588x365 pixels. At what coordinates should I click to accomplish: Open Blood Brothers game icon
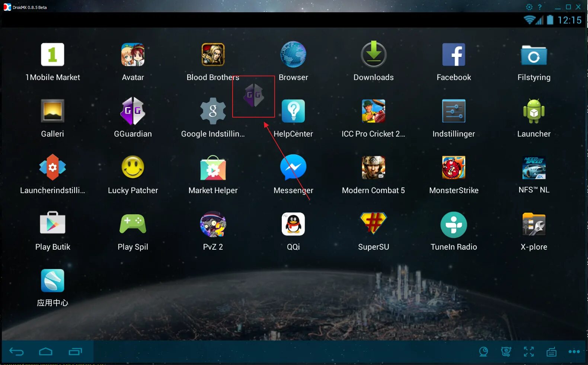click(x=213, y=55)
